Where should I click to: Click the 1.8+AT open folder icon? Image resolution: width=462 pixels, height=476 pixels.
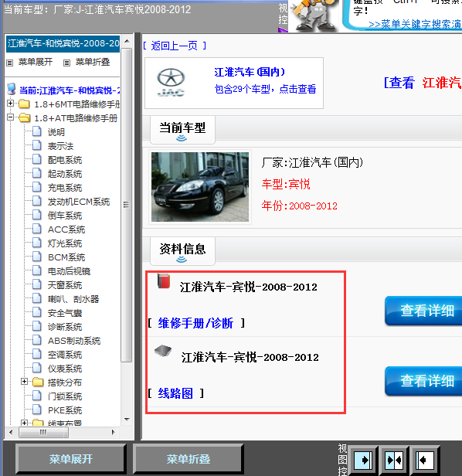tap(25, 117)
